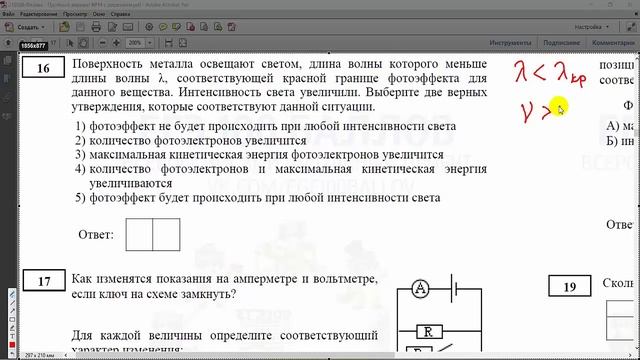Click the combine pages document icon
Viewport: 640px width, 360px height.
click(204, 27)
